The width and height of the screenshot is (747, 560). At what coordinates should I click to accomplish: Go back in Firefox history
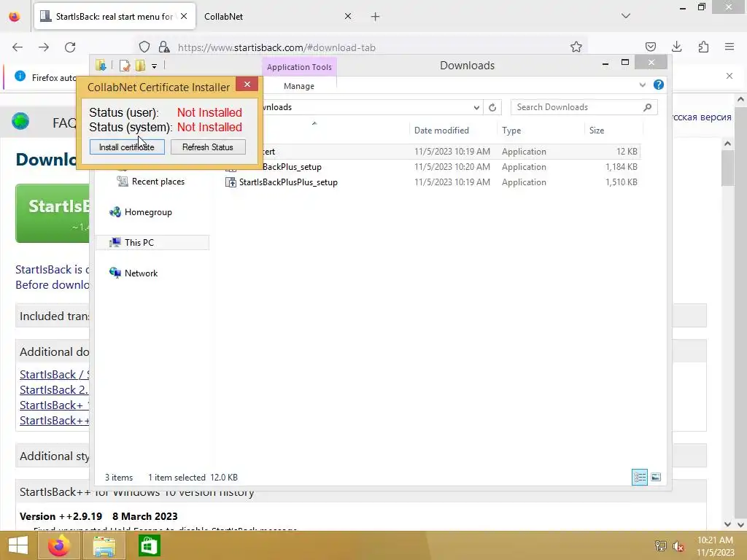coord(18,47)
